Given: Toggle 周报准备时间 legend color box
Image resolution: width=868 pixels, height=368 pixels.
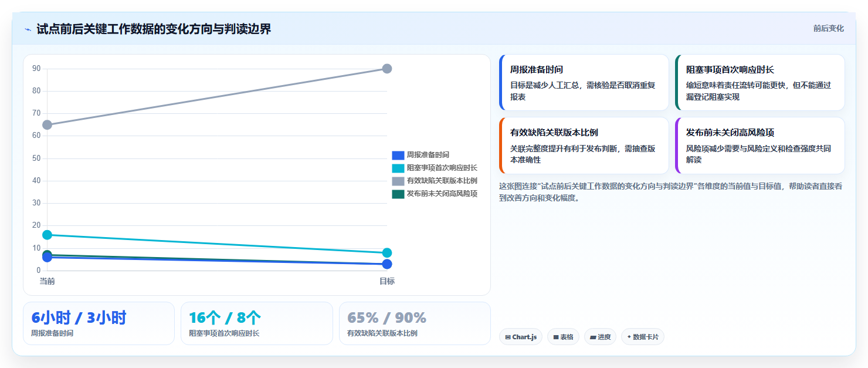Looking at the screenshot, I should point(398,155).
